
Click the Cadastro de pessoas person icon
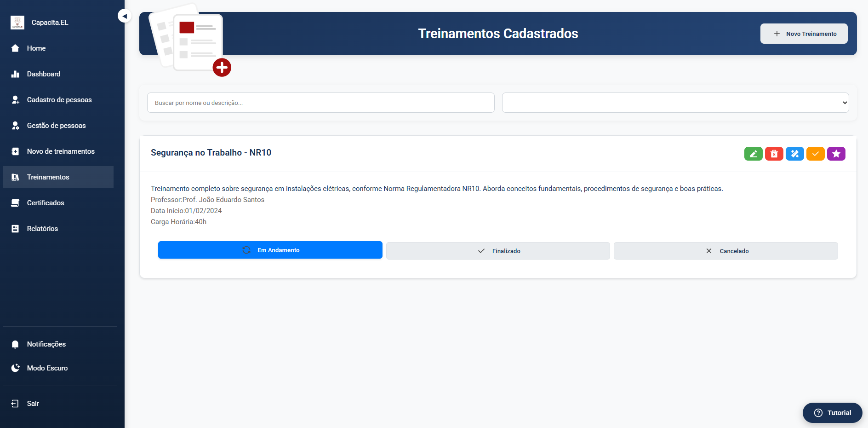pyautogui.click(x=15, y=100)
